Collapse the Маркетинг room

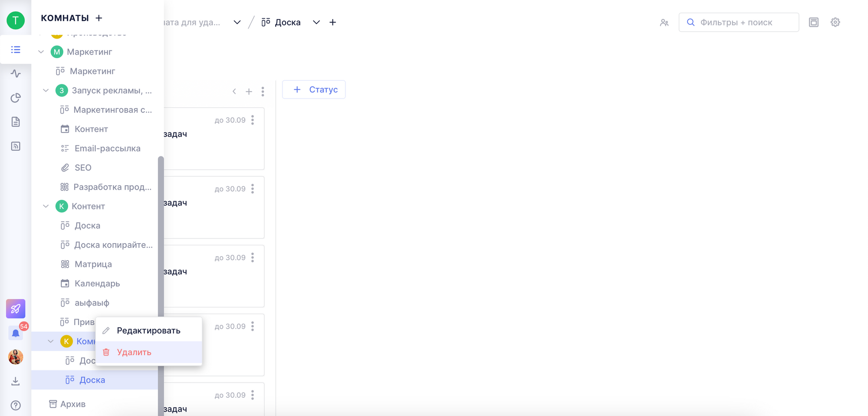41,52
